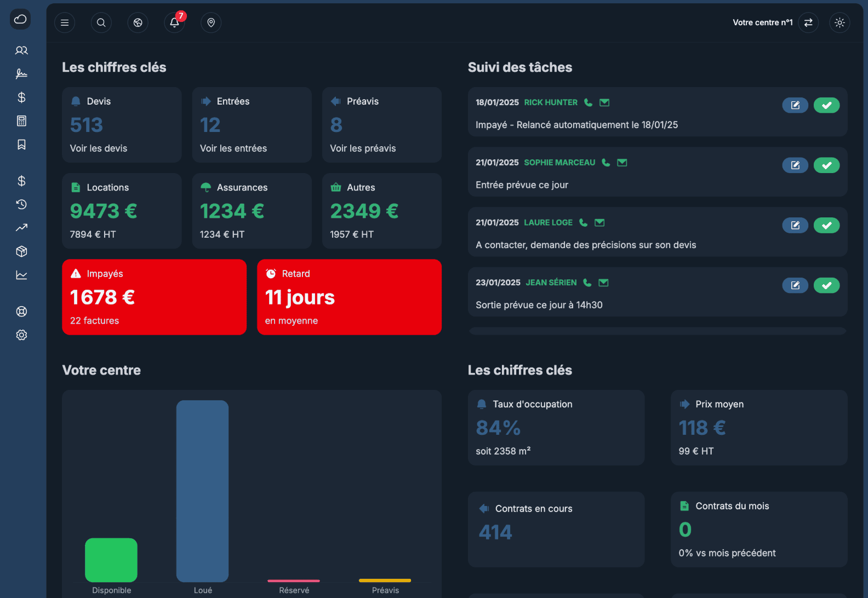This screenshot has height=598, width=868.
Task: Open the red Impayés card
Action: point(154,297)
